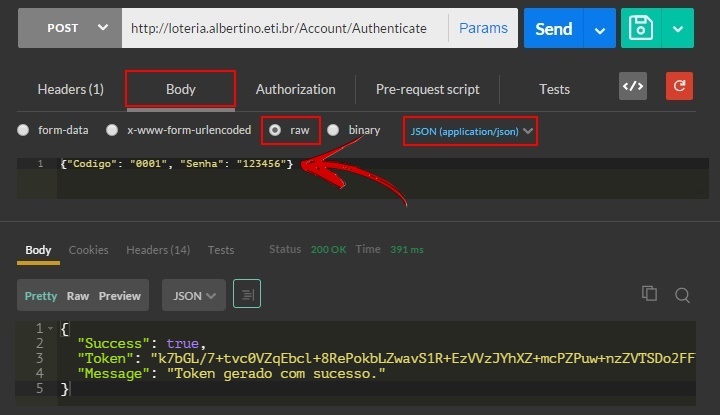
Task: Open response search with the magnifier icon
Action: tap(682, 295)
